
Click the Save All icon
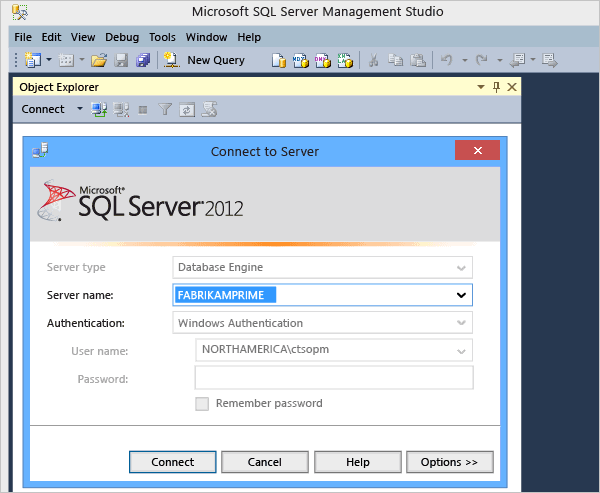click(x=142, y=60)
